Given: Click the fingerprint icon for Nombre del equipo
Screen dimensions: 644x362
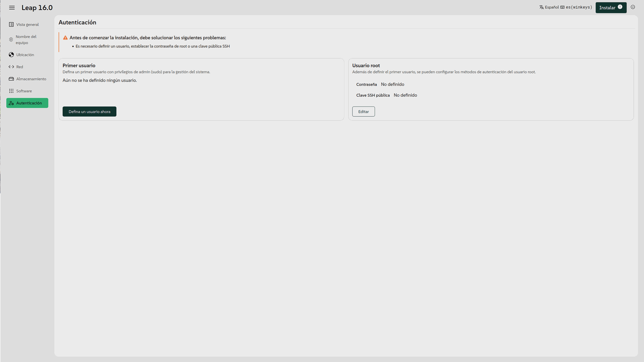Looking at the screenshot, I should tap(11, 40).
